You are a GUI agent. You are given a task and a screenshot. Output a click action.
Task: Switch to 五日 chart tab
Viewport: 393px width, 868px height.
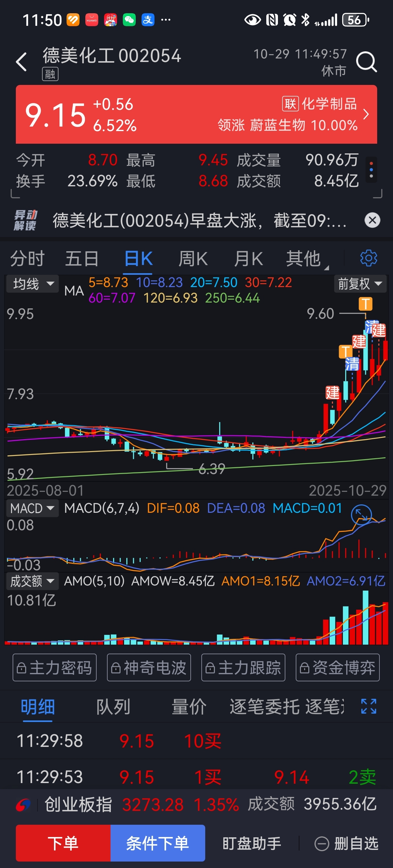82,259
